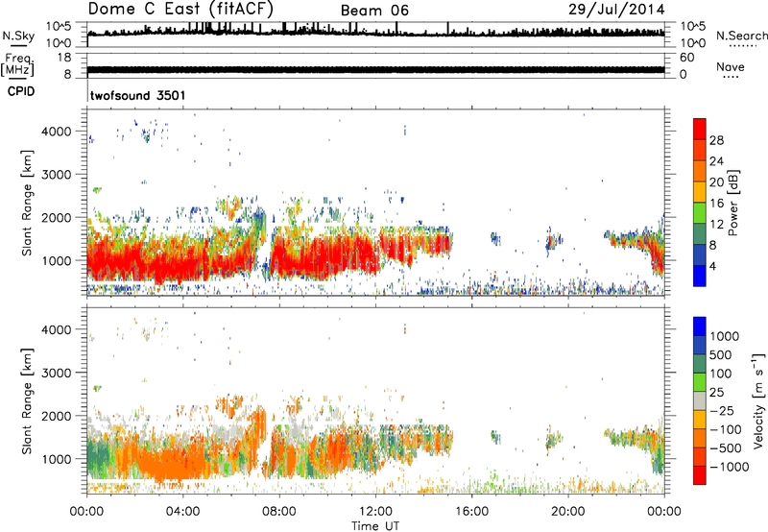Pick the red bottom segment of velocity colorbar
768x532 pixels.
[x=700, y=475]
